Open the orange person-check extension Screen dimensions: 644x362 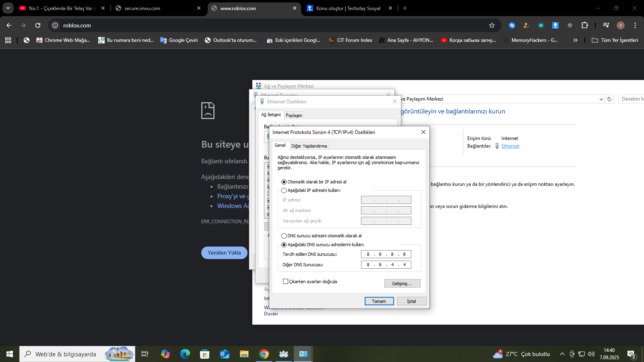[x=526, y=25]
